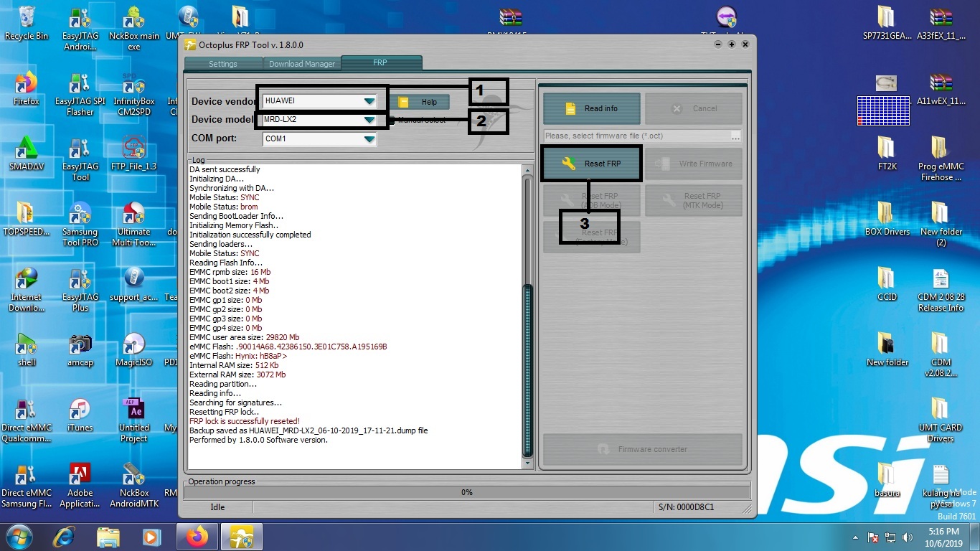Open the A11wEX_11 RAR archive
The image size is (980, 551).
(x=941, y=88)
